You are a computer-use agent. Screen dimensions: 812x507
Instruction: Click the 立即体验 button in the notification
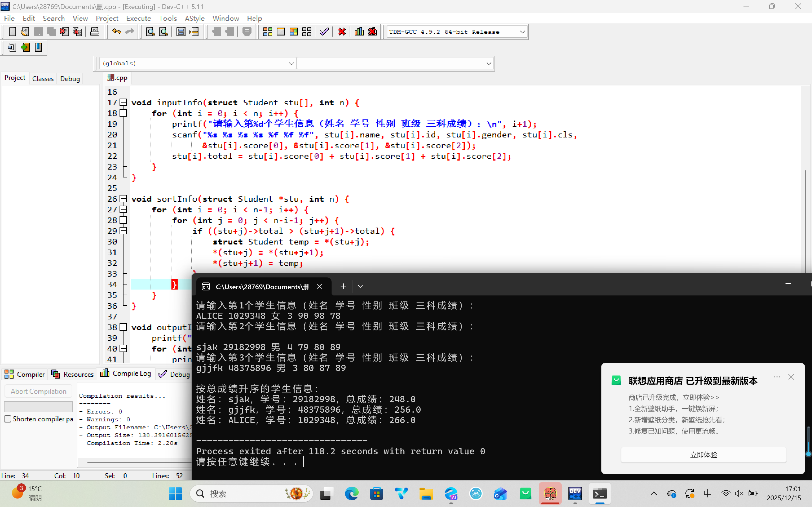pyautogui.click(x=703, y=455)
